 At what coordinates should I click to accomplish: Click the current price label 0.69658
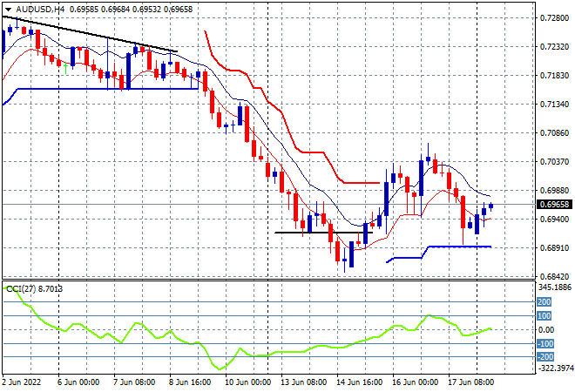pyautogui.click(x=554, y=205)
